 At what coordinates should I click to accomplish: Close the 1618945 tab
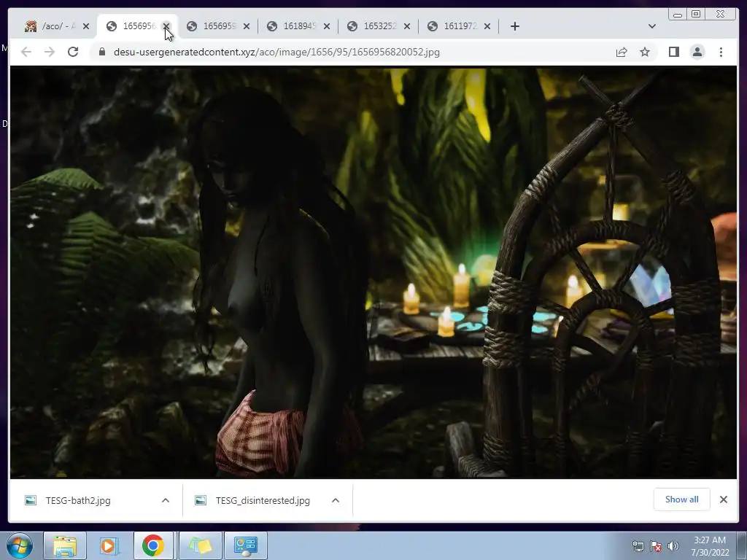pos(327,26)
